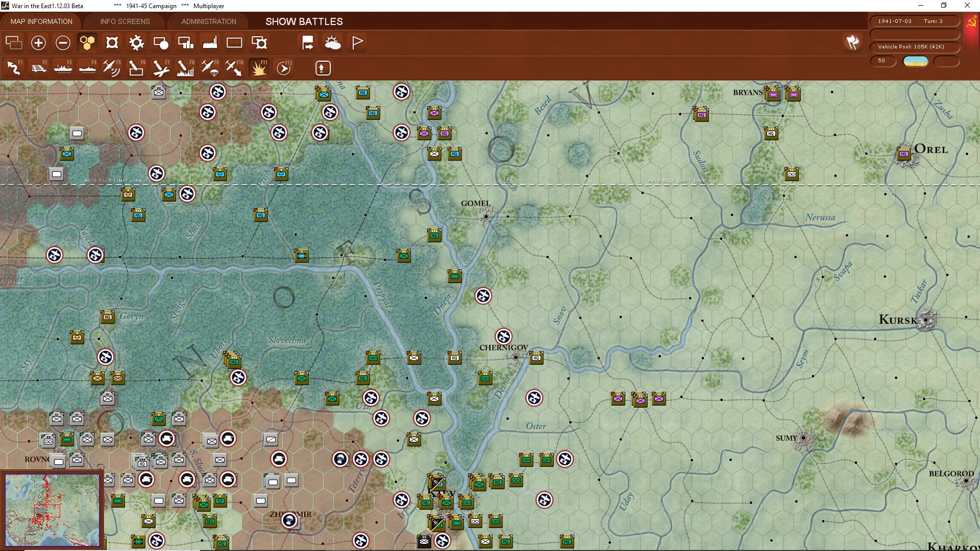Toggle the hex grid display button
Image resolution: width=980 pixels, height=551 pixels.
coord(87,43)
